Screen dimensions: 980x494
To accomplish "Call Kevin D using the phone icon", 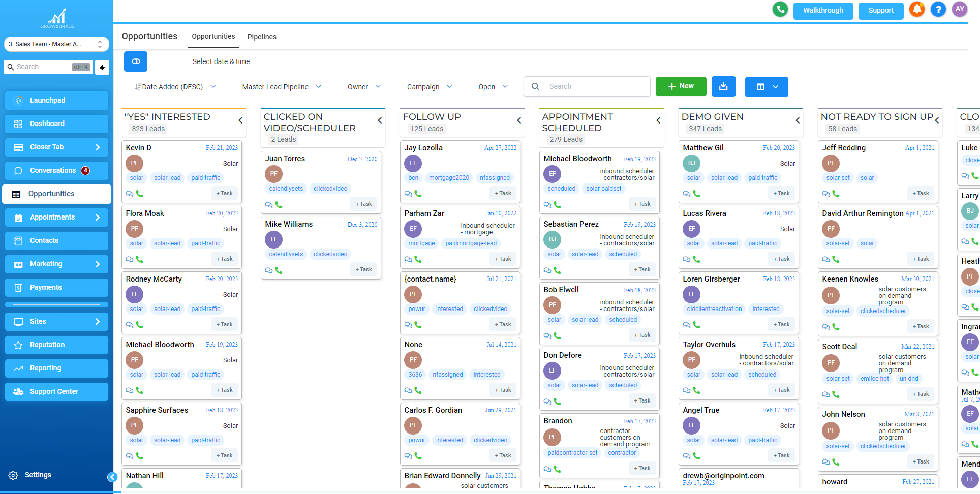I will pos(140,194).
